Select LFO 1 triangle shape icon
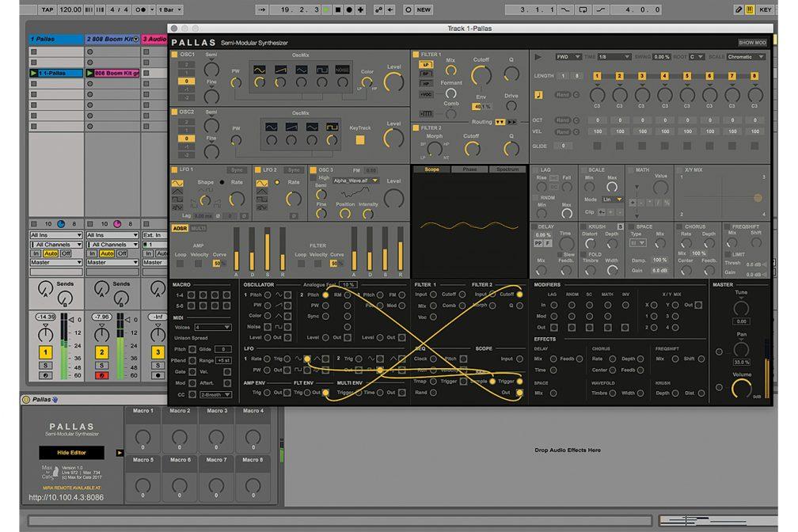 [x=177, y=192]
